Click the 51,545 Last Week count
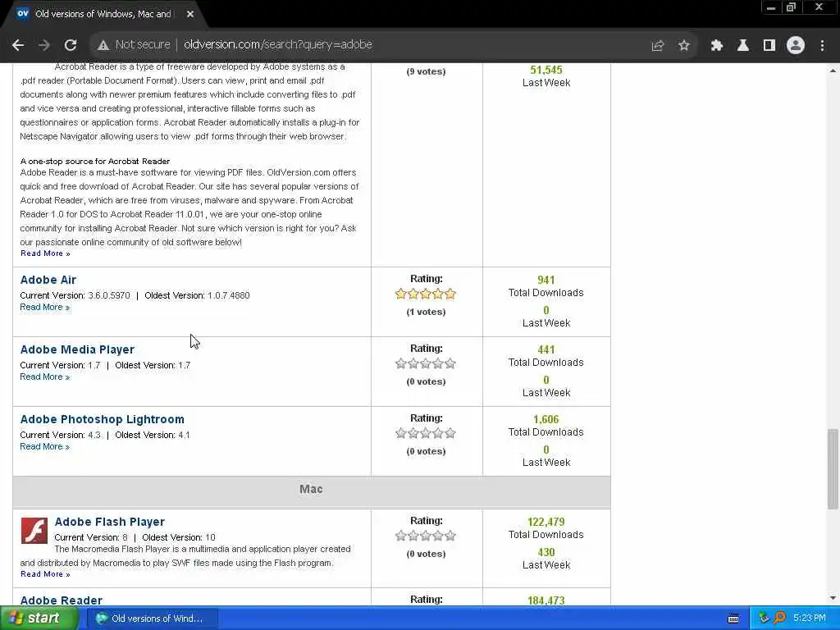 click(x=546, y=70)
